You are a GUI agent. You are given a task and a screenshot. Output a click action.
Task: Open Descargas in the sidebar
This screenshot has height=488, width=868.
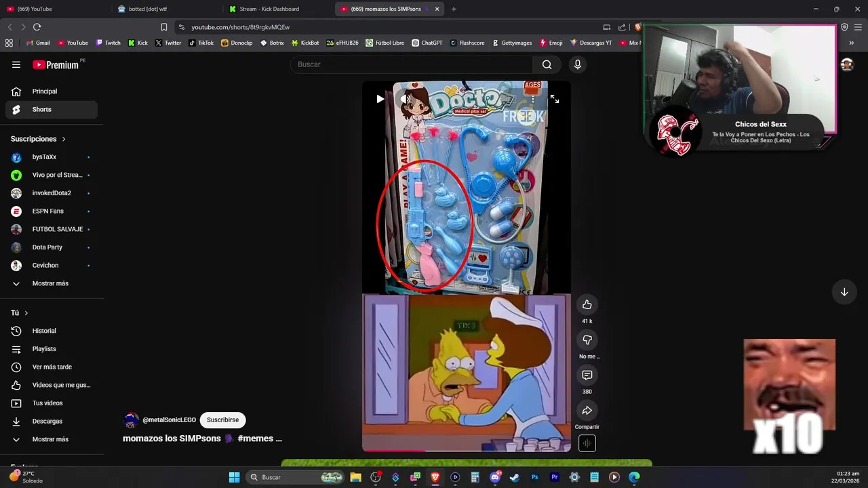(x=52, y=422)
